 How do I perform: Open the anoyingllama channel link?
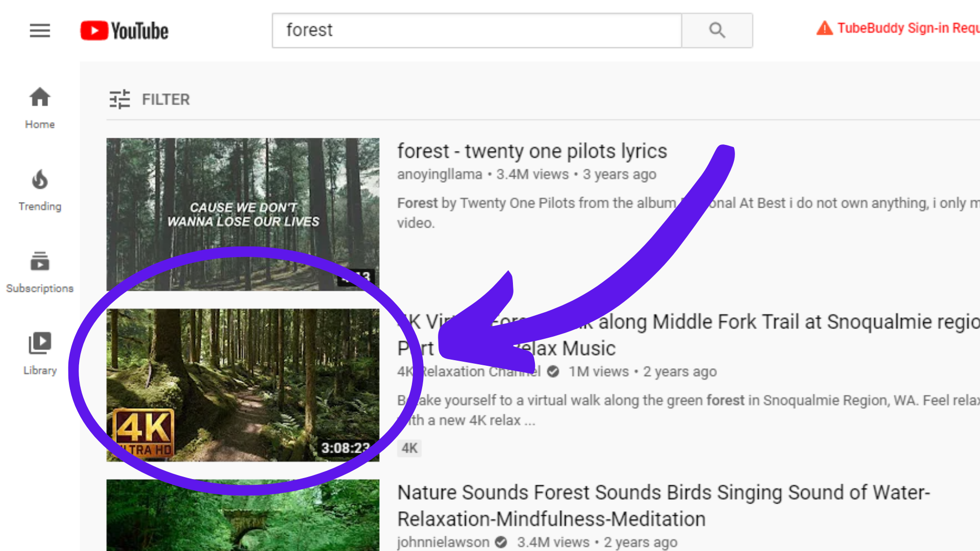439,174
